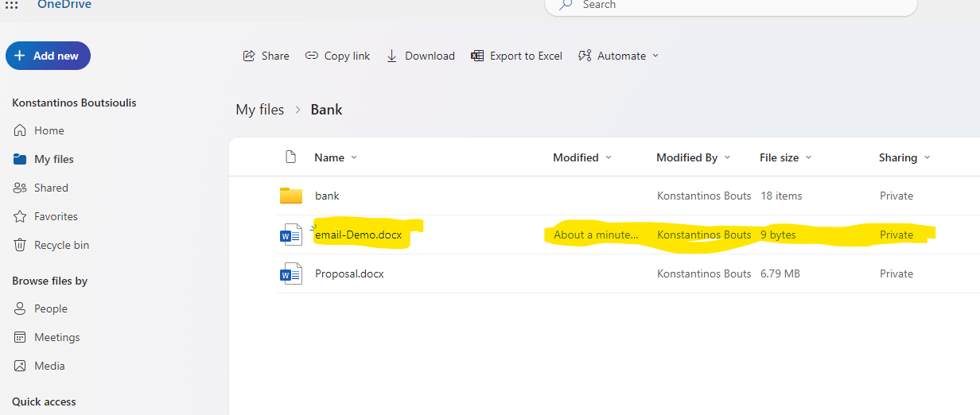Screen dimensions: 980x415
Task: Open the File size column dropdown
Action: (808, 157)
